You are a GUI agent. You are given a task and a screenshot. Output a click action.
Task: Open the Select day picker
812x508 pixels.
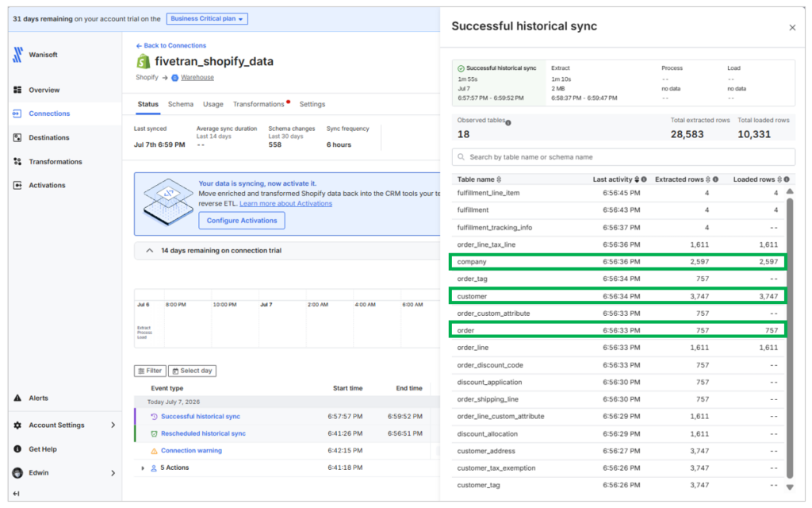(x=192, y=371)
